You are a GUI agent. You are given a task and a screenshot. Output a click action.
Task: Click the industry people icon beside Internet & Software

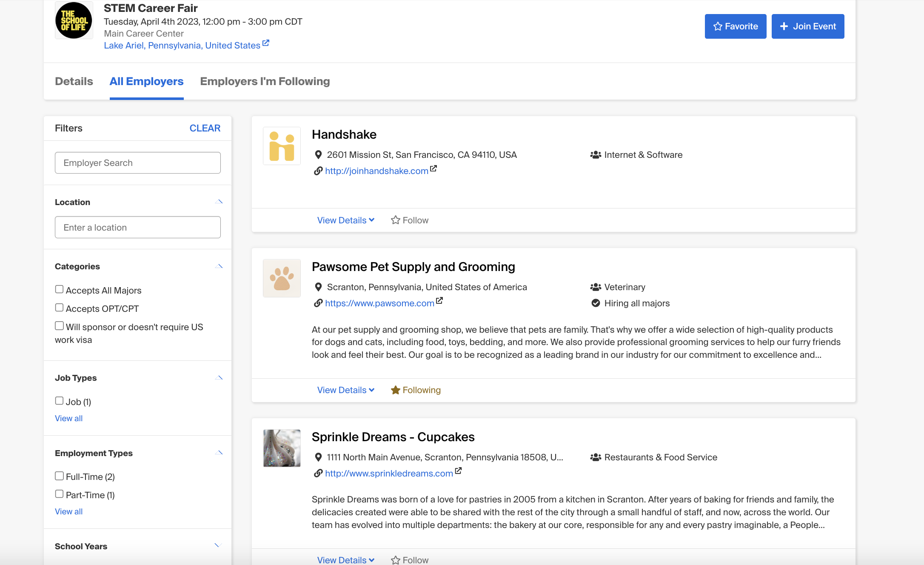coord(596,155)
